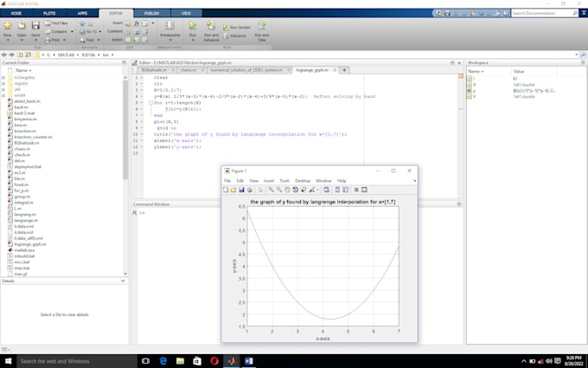This screenshot has width=588, height=368.
Task: Switch to the HOME ribbon tab
Action: 16,13
